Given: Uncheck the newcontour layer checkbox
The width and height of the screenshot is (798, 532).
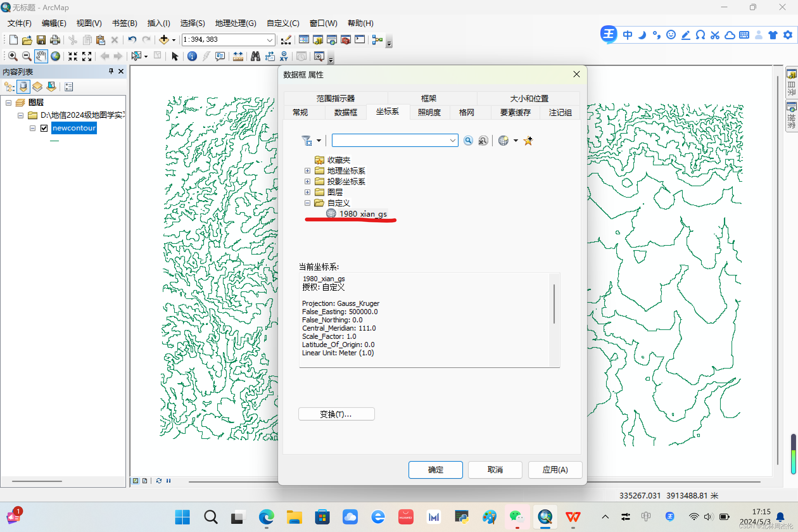Looking at the screenshot, I should tap(44, 128).
